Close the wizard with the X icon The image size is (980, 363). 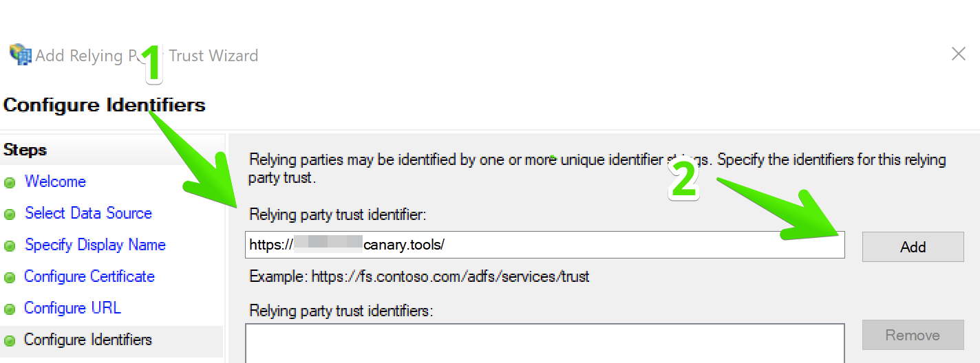tap(958, 54)
